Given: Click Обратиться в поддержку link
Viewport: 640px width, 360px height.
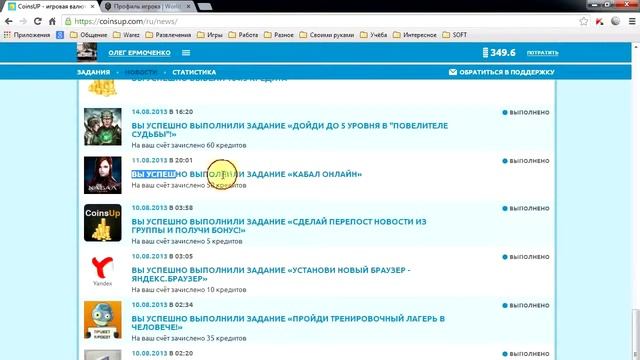Looking at the screenshot, I should coord(507,72).
